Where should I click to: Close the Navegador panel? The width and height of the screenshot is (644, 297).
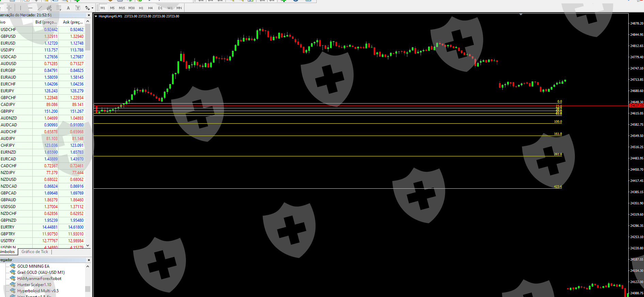coord(89,260)
